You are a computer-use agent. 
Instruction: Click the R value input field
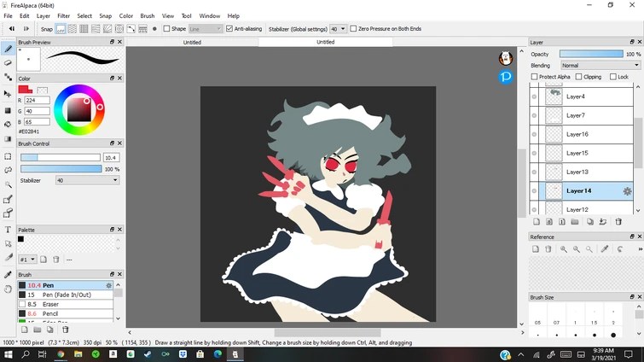(37, 100)
